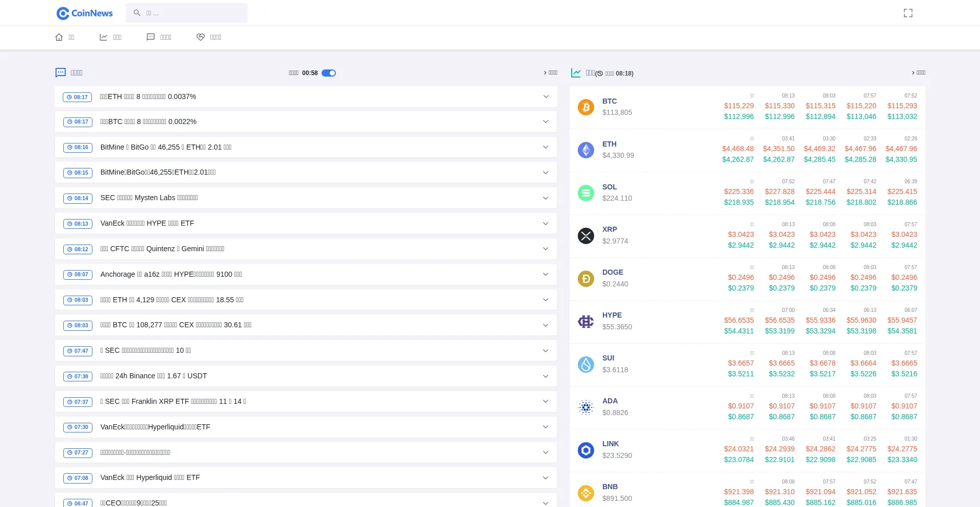Click the SUI price $3.6118

click(x=615, y=370)
